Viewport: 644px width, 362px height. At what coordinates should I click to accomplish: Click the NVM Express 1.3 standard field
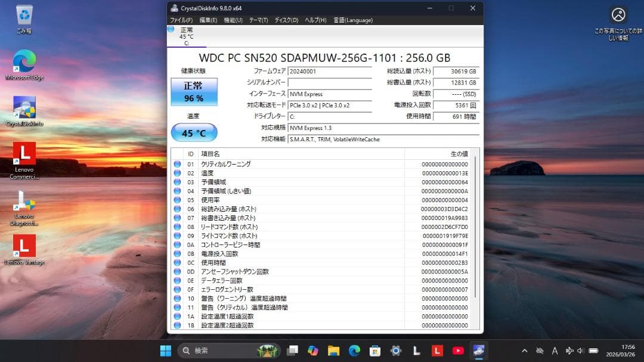(383, 128)
